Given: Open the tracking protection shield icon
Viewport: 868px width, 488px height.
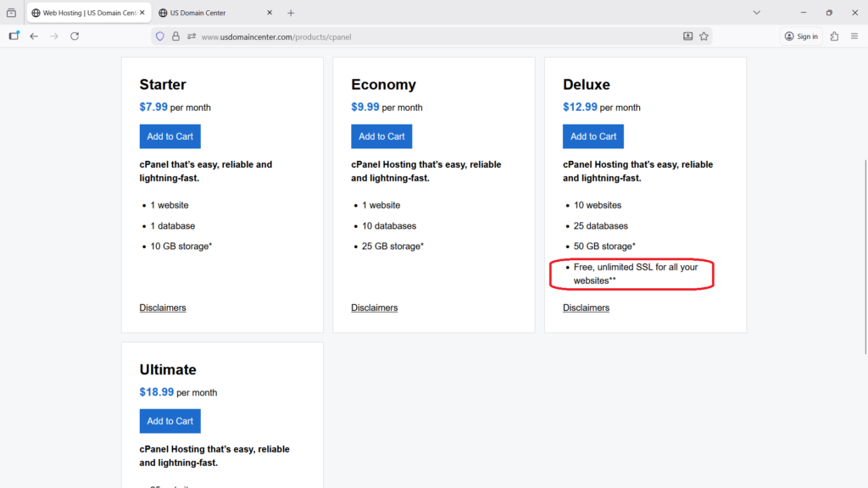Looking at the screenshot, I should tap(159, 36).
